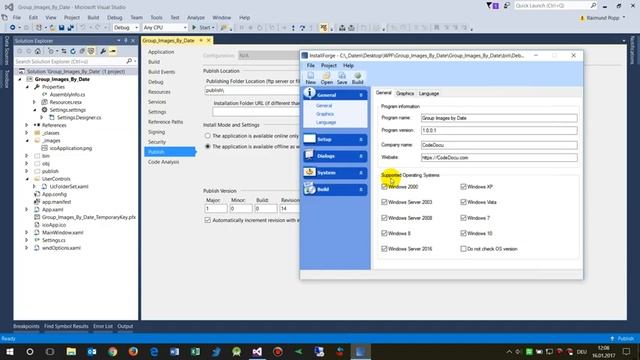Click the Task View icon on taskbar
Viewport: 640px width, 360px height.
pos(50,351)
